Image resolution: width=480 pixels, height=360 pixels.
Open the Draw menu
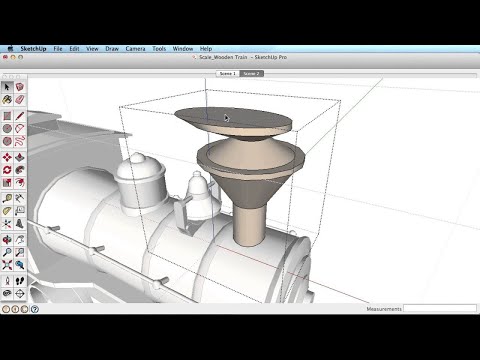112,49
